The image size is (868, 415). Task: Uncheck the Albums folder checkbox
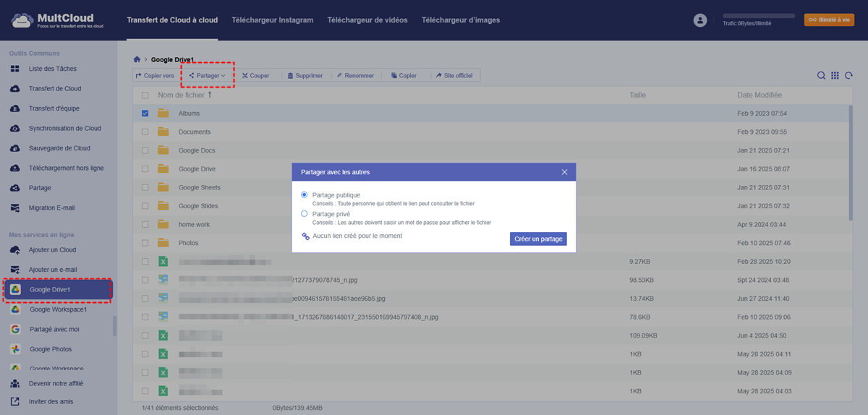[145, 114]
